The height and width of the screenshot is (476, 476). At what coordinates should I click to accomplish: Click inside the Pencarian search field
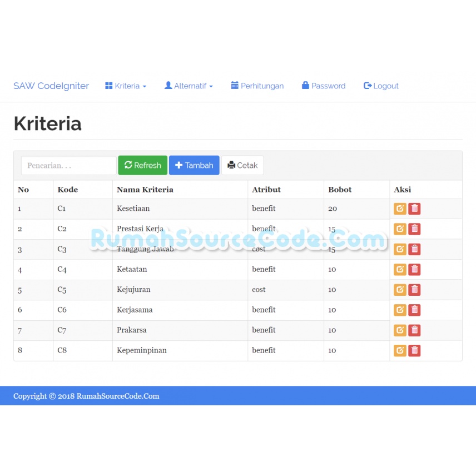[x=68, y=165]
